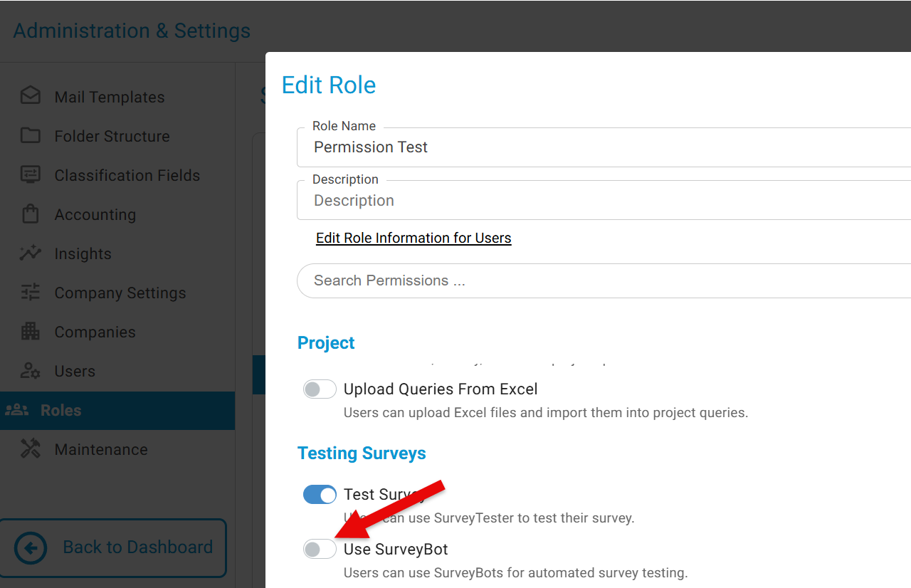The width and height of the screenshot is (911, 588).
Task: Enable the Upload Queries From Excel toggle
Action: click(320, 389)
